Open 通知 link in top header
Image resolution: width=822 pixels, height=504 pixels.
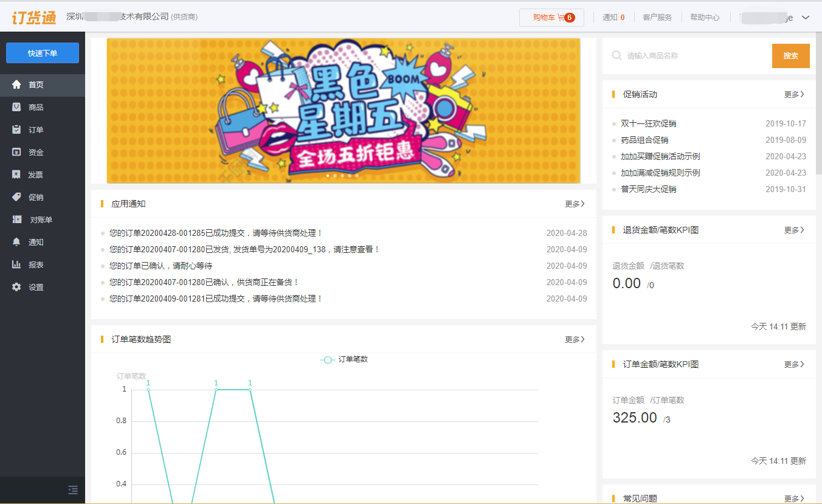613,18
